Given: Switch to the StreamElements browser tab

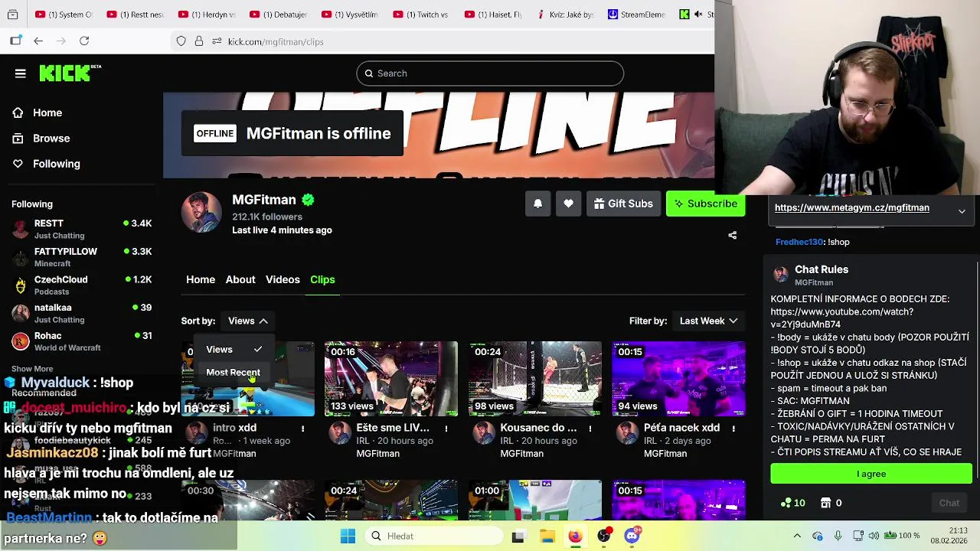Looking at the screenshot, I should [637, 15].
